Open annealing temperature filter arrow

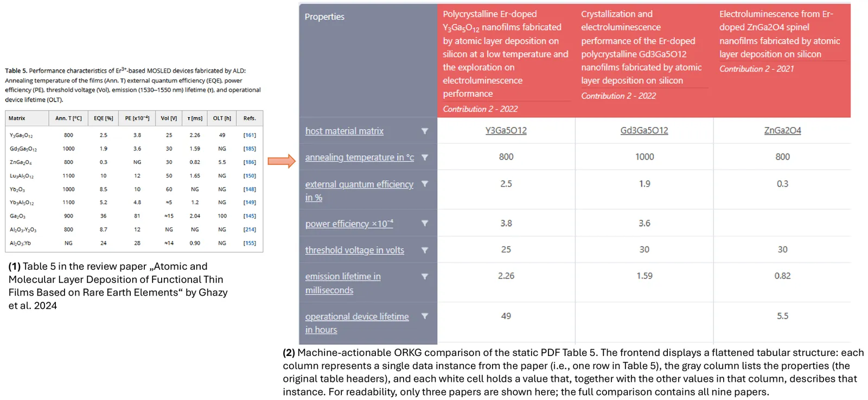click(425, 157)
